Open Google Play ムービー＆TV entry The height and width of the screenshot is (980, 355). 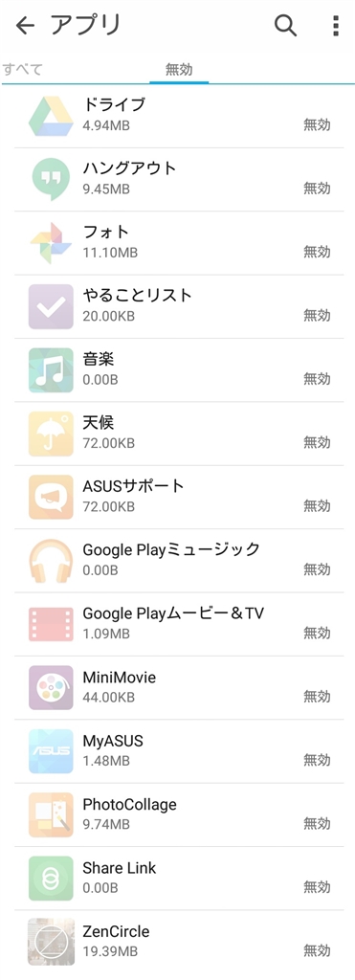(179, 624)
